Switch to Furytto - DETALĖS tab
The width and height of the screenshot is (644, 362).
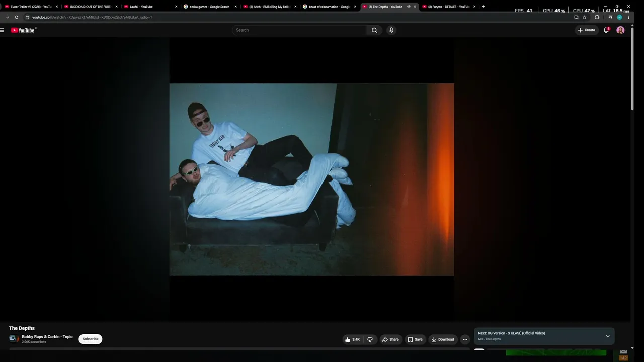(x=448, y=7)
